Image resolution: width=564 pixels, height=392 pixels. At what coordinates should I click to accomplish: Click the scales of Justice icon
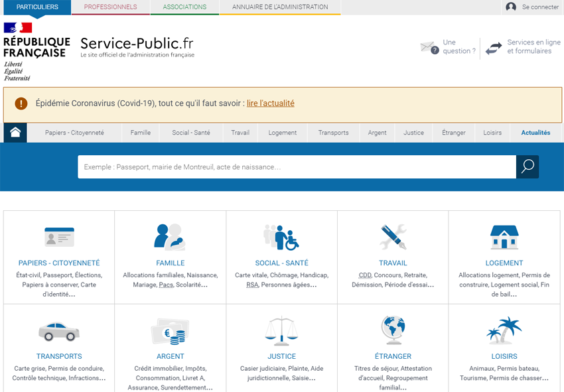[281, 330]
